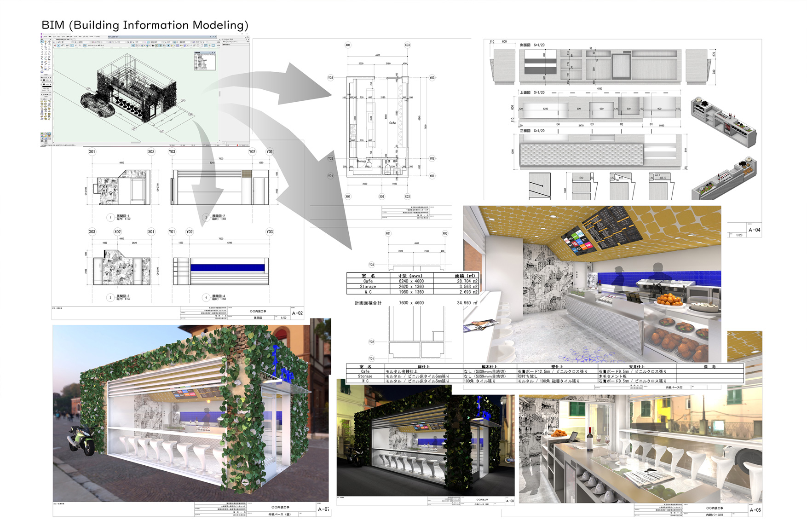Image resolution: width=807 pixels, height=532 pixels.
Task: Open the File menu in Vectorworks
Action: [45, 37]
